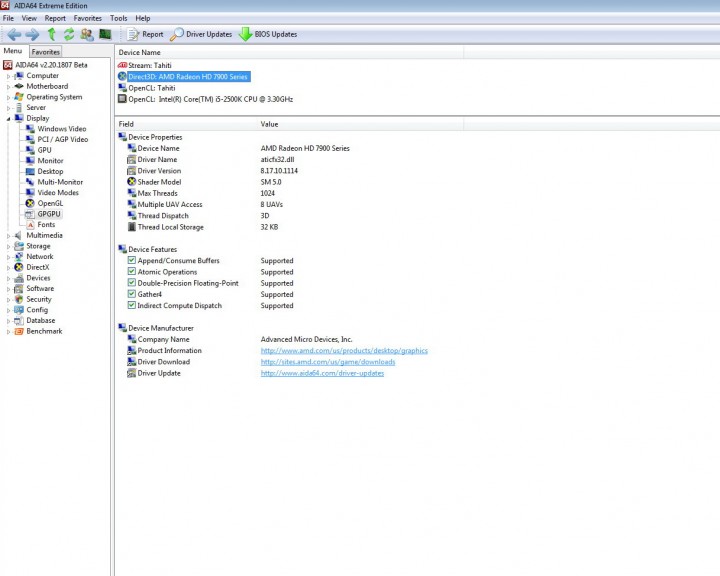720x576 pixels.
Task: Go back with the blue left arrow
Action: (14, 34)
